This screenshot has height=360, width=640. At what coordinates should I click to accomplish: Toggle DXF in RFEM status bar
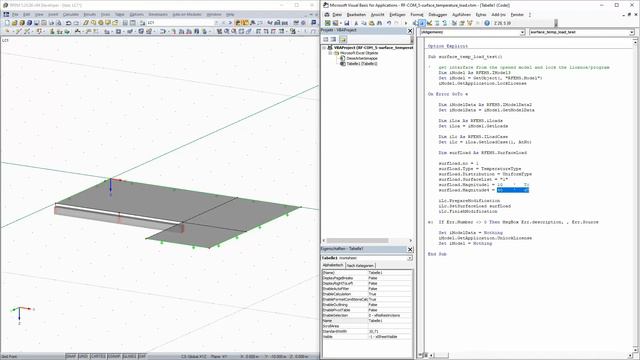(142, 356)
